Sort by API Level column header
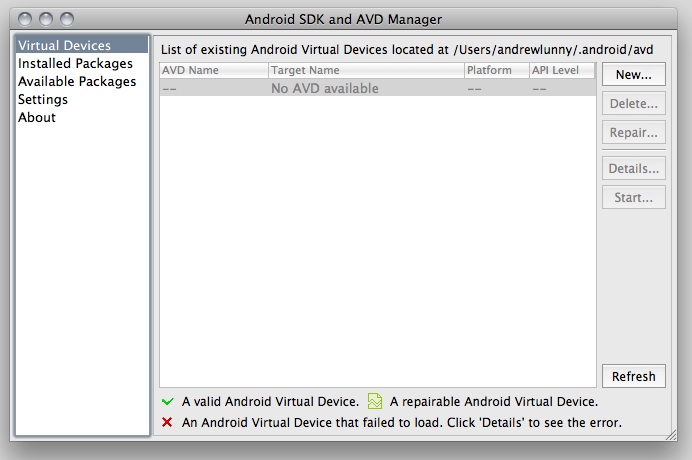692x460 pixels. [x=562, y=70]
